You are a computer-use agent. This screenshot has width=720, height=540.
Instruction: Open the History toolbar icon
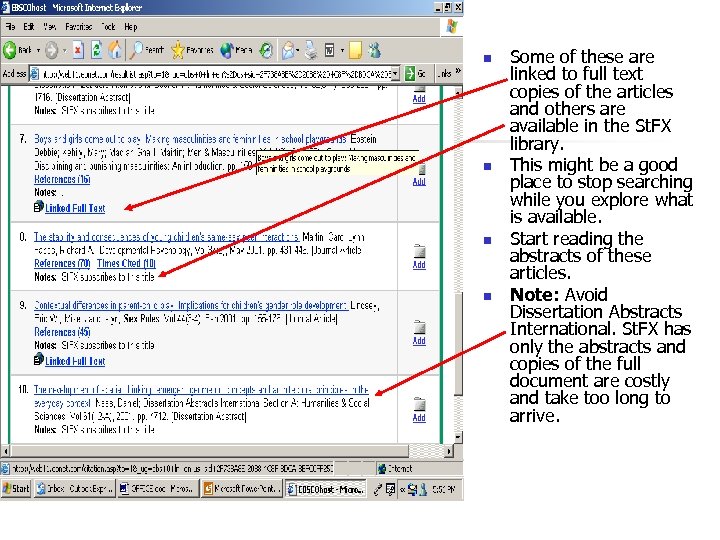click(266, 50)
